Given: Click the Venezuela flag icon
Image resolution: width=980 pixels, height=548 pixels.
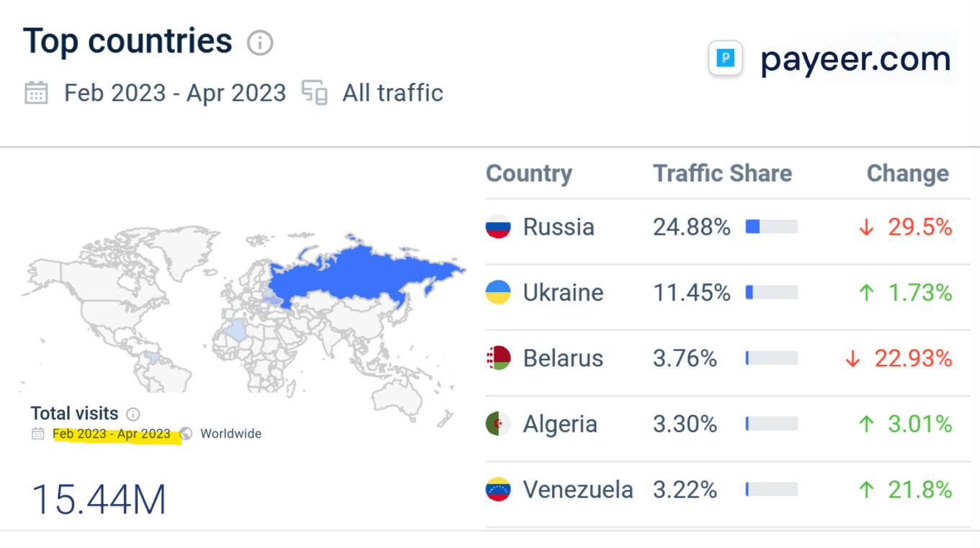Looking at the screenshot, I should click(498, 490).
